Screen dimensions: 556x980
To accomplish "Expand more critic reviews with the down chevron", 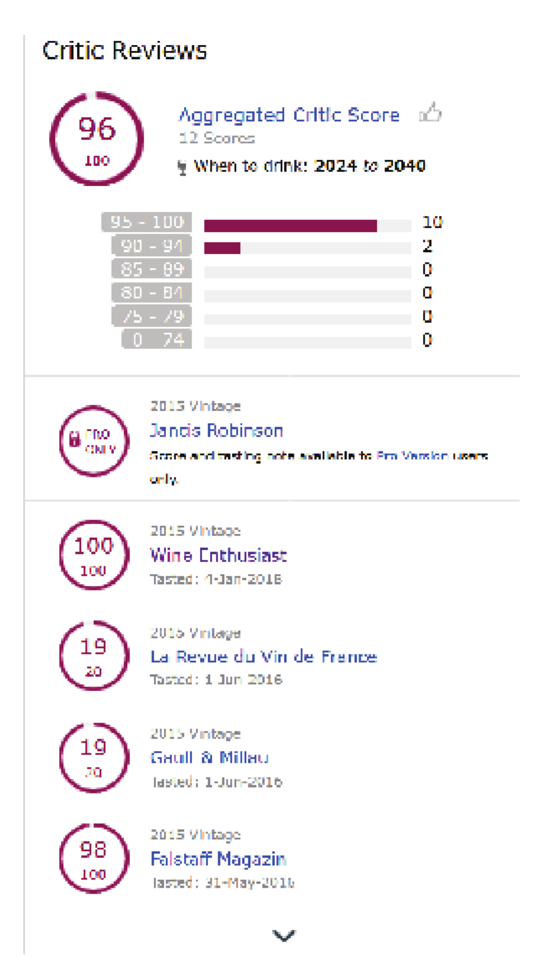I will pyautogui.click(x=284, y=936).
